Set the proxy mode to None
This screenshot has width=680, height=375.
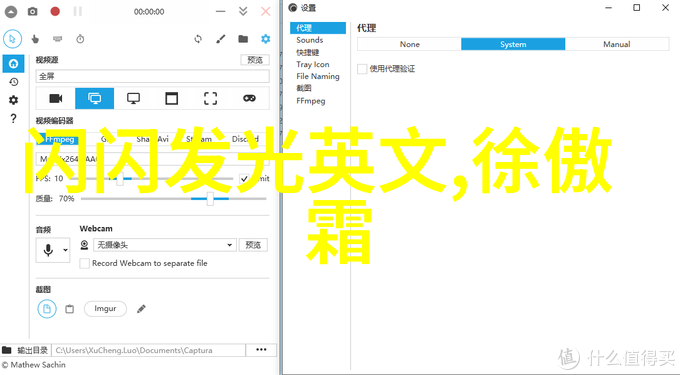pos(409,44)
